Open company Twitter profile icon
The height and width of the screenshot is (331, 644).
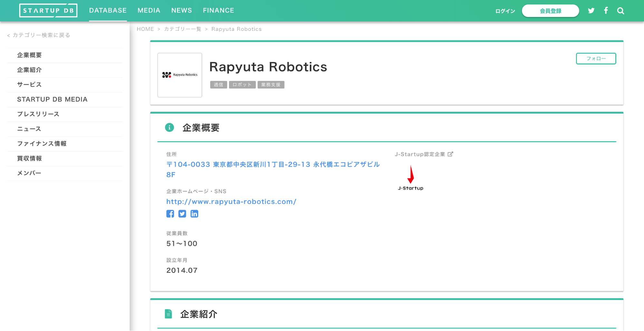click(182, 214)
